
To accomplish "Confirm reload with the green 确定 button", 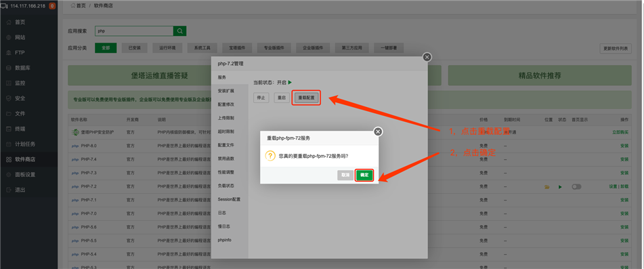I will point(364,175).
